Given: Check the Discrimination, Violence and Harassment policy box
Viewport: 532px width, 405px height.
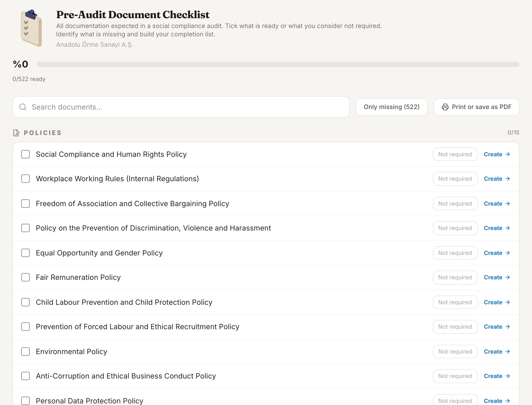Looking at the screenshot, I should (x=25, y=228).
